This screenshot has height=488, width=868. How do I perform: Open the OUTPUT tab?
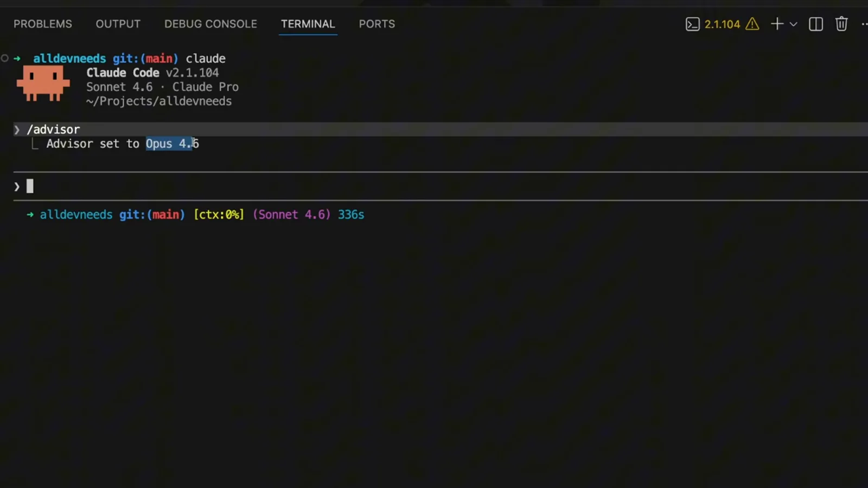coord(118,24)
